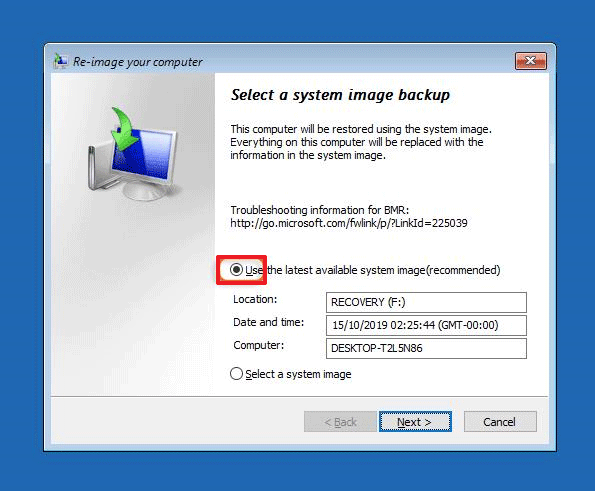Click the disabled Back button
Screen dimensions: 595x491
tap(340, 422)
